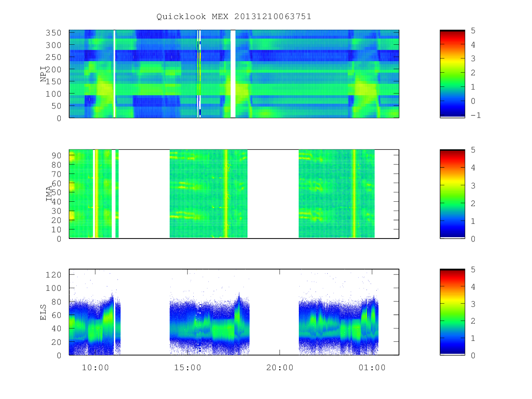Click inside the NPI spectrogram panel

click(x=234, y=74)
